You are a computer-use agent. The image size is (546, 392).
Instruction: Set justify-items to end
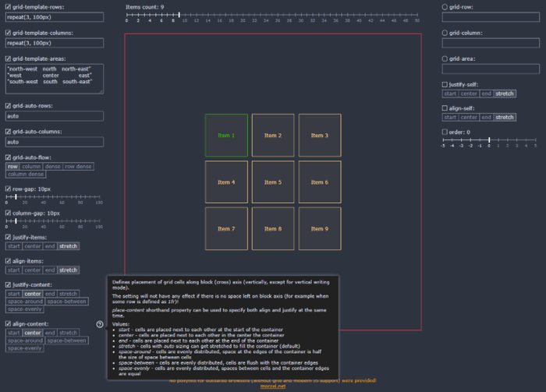pos(50,246)
